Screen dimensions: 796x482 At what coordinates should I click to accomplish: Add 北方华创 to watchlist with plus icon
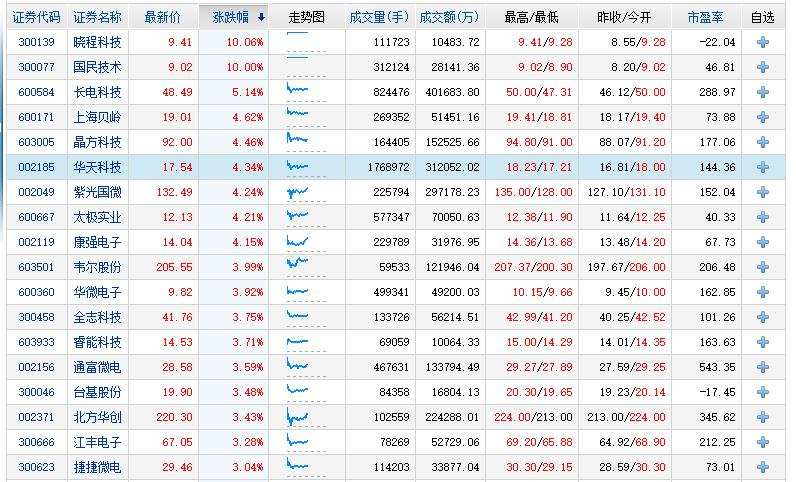762,417
